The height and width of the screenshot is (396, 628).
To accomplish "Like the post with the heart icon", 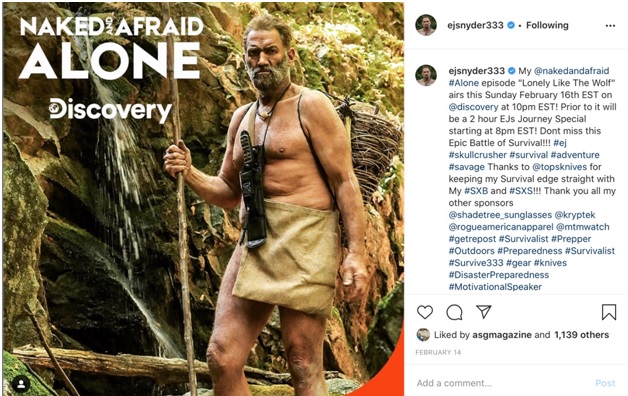I will click(425, 312).
